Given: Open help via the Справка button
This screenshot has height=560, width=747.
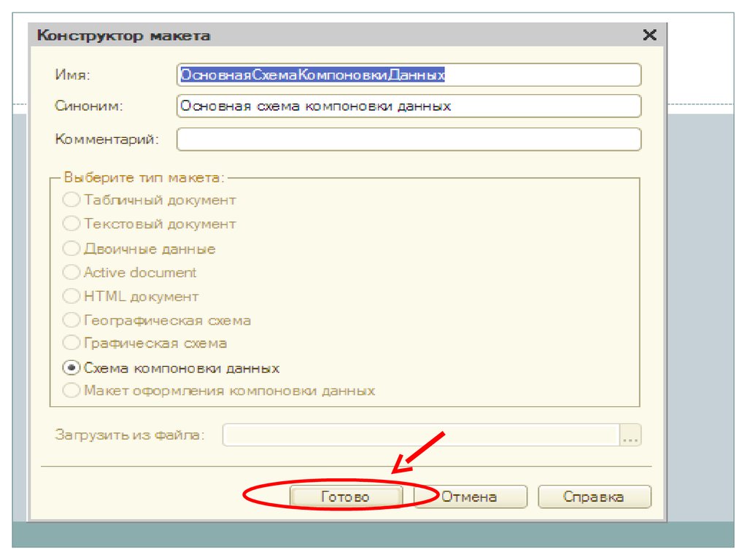Looking at the screenshot, I should [594, 497].
